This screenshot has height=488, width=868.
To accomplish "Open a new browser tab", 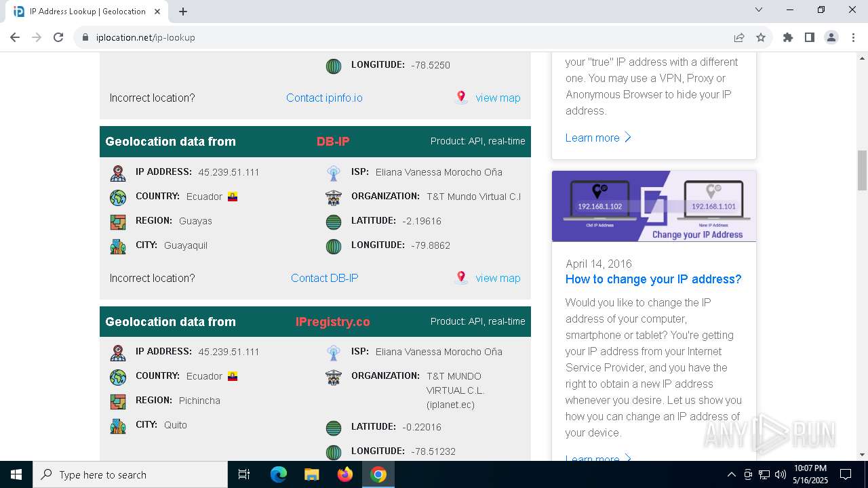I will point(183,12).
